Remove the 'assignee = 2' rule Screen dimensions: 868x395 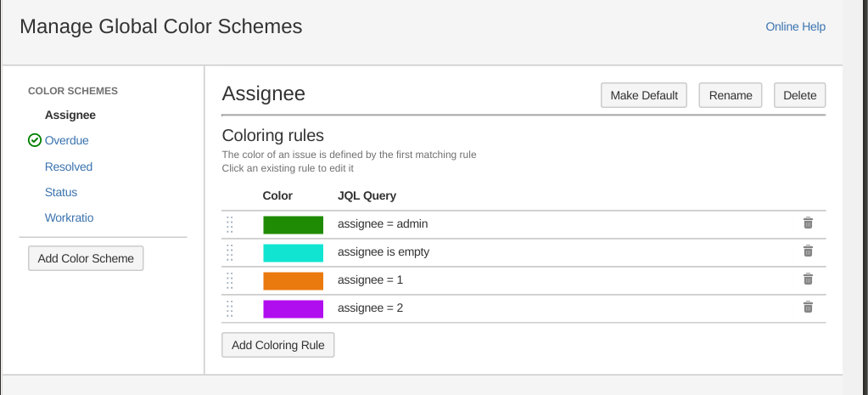tap(808, 308)
